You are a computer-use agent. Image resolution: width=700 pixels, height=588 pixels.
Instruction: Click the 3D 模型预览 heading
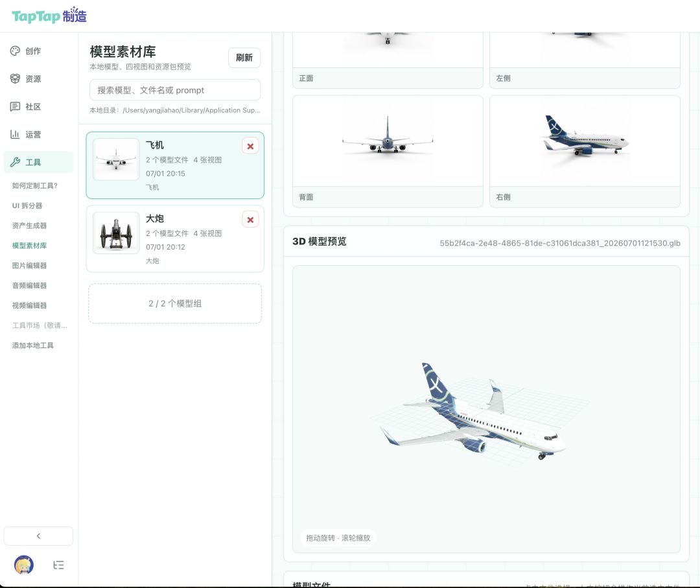click(x=319, y=242)
